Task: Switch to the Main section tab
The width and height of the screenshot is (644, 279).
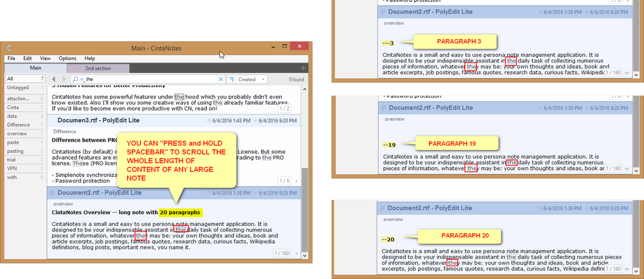Action: coord(36,68)
